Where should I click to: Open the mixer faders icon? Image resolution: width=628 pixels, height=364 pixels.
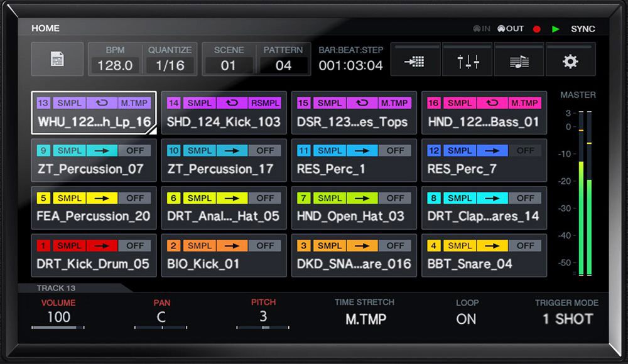point(468,62)
